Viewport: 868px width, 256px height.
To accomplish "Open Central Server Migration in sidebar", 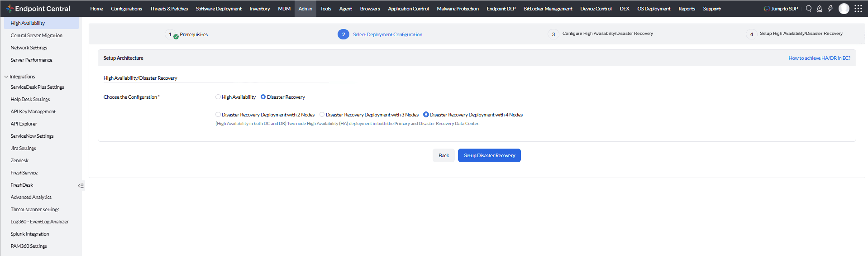I will (x=37, y=35).
